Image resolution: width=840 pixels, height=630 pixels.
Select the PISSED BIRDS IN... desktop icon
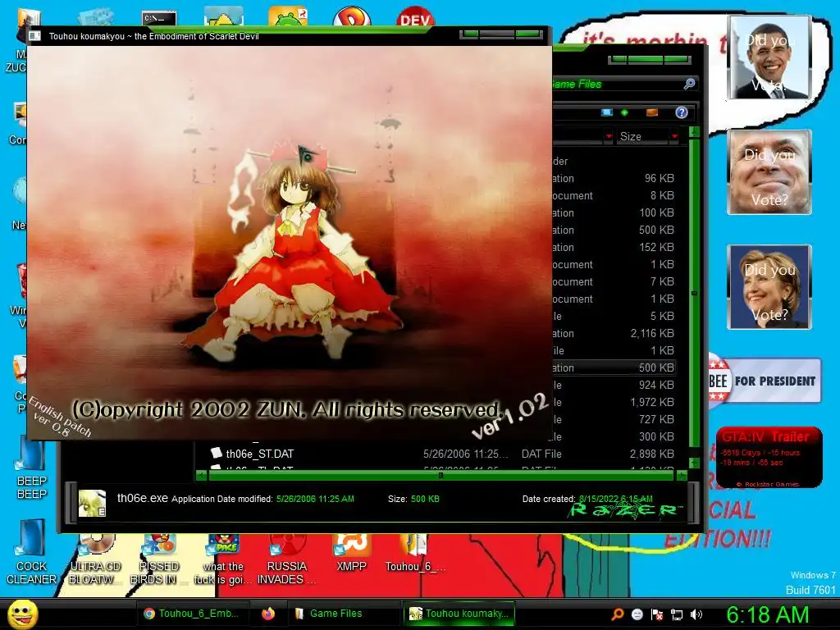(158, 560)
